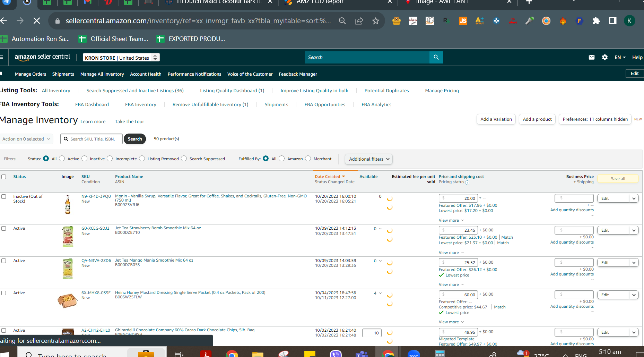Expand View more for Heinz Honey Mustard
Viewport: 644px width, 357px height.
[x=451, y=322]
